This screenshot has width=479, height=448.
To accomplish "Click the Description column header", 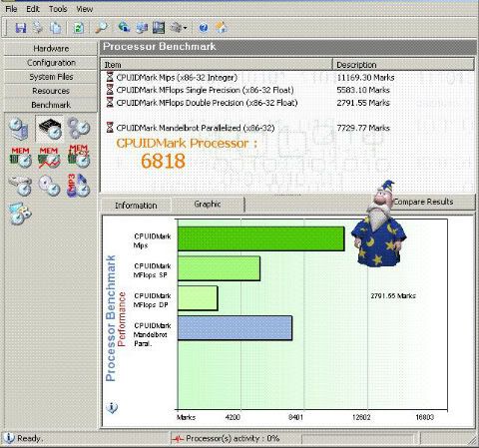I will 403,65.
